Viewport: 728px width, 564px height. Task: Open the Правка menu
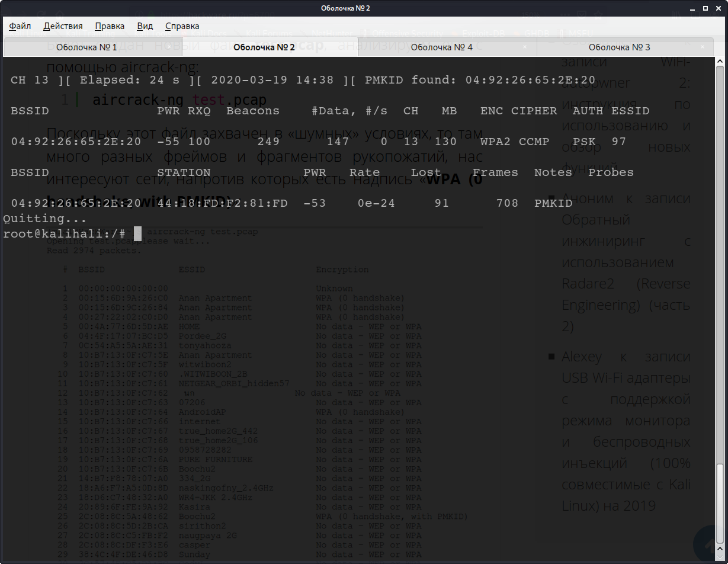coord(110,26)
